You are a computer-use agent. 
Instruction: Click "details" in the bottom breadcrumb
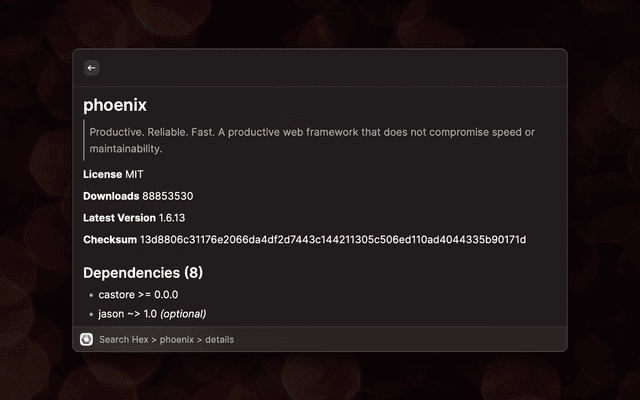pyautogui.click(x=219, y=340)
